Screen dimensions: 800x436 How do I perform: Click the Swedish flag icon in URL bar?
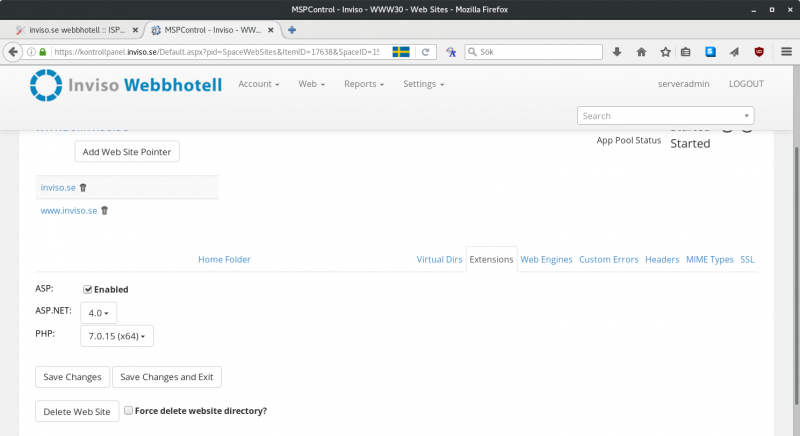coord(401,52)
